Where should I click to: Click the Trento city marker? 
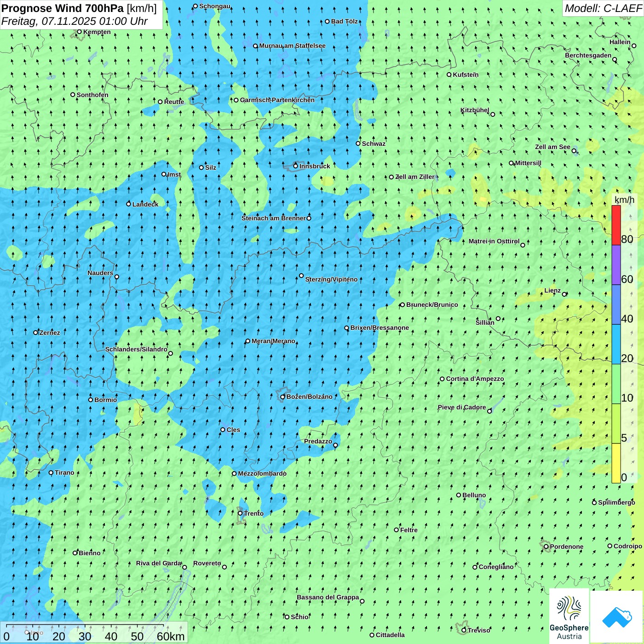[x=240, y=513]
